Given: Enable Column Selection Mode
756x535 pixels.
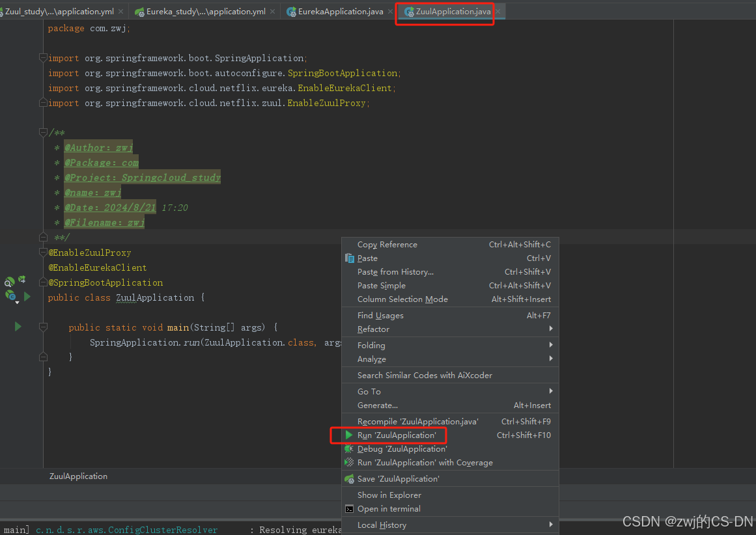Looking at the screenshot, I should [451, 299].
